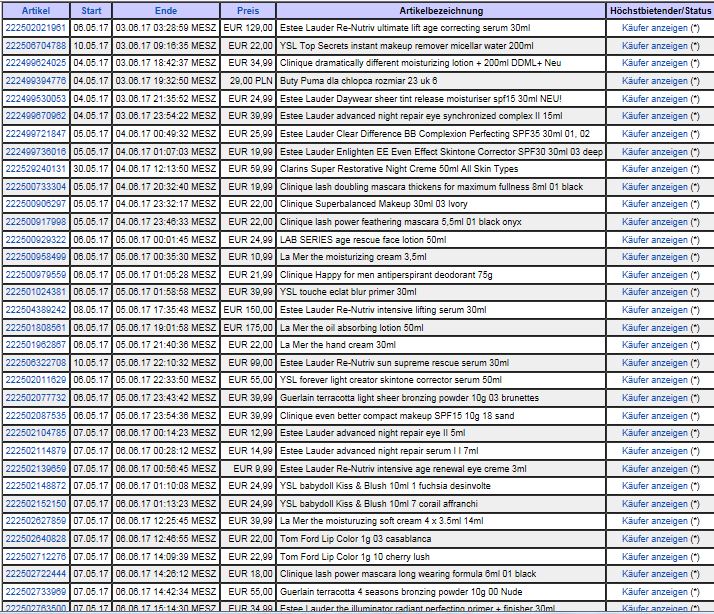Show buyers for Clinique Superbalanced Makeup
This screenshot has width=714, height=614.
[654, 204]
